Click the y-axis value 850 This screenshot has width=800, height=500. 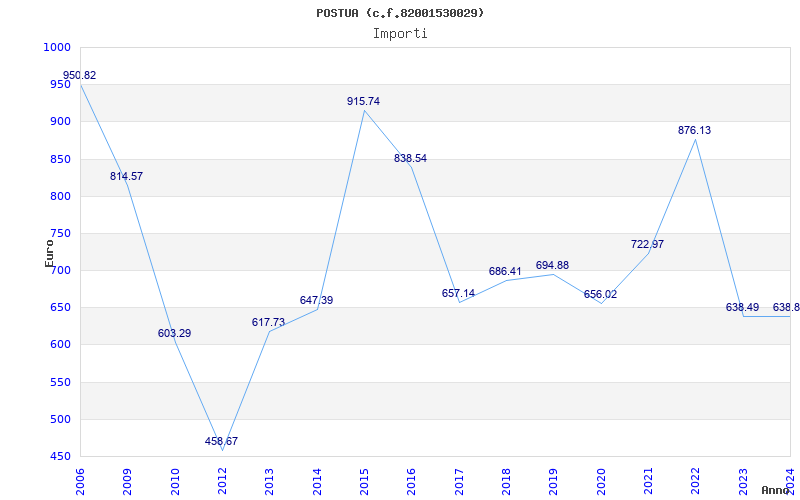[60, 159]
